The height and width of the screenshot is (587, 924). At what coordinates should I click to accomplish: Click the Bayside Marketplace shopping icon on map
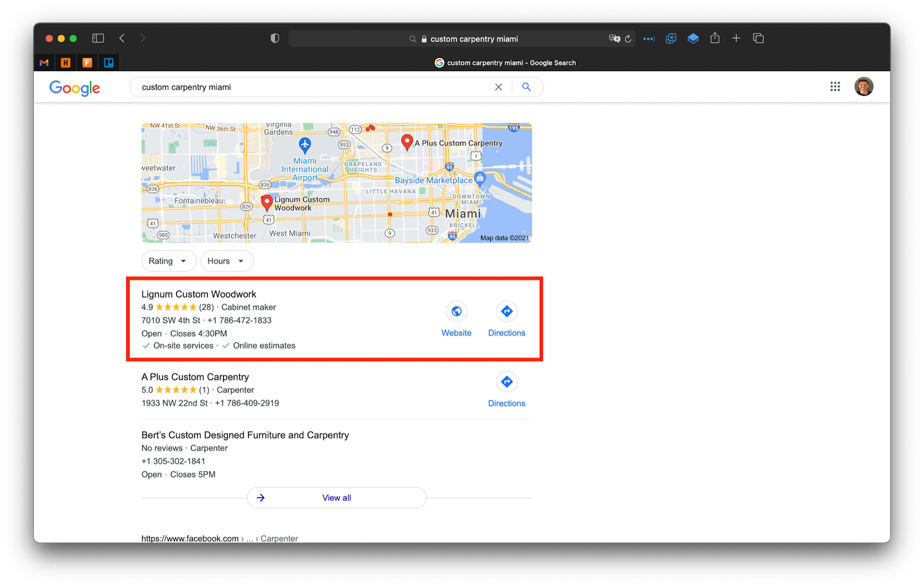pos(480,179)
